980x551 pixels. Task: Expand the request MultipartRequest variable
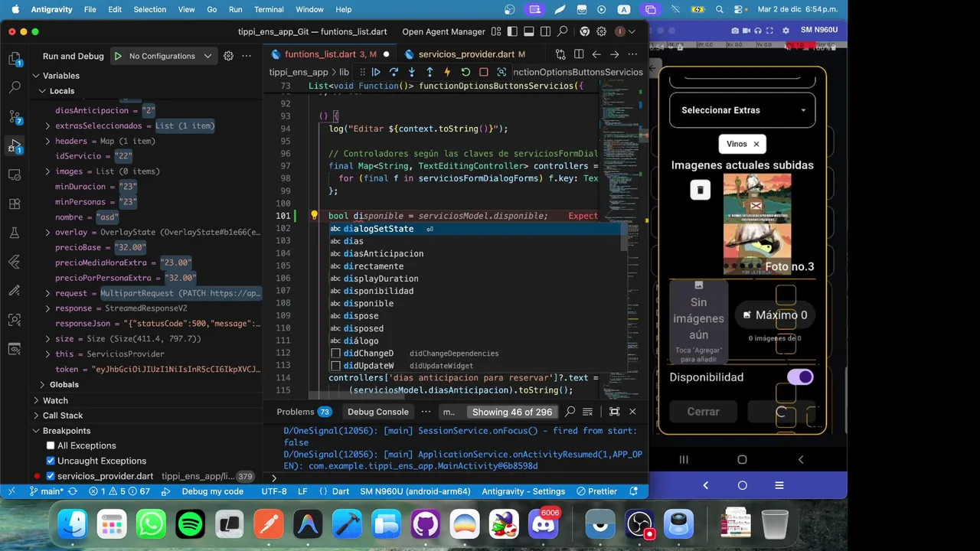(x=48, y=293)
